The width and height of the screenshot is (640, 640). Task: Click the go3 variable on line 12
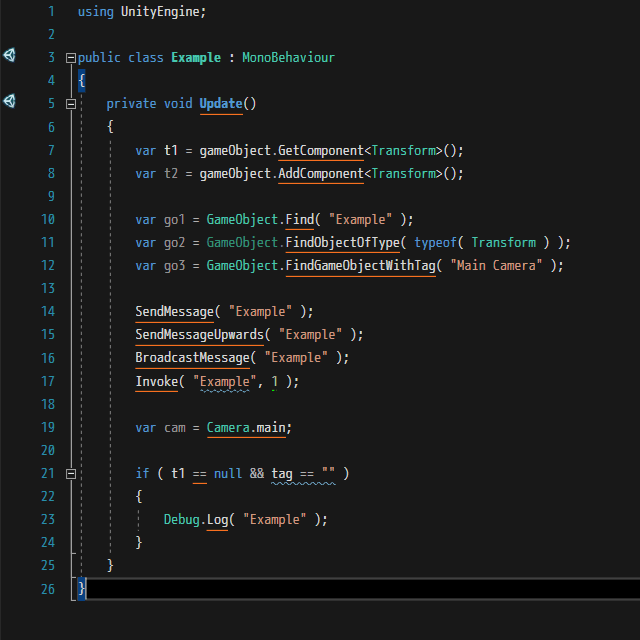click(x=174, y=266)
